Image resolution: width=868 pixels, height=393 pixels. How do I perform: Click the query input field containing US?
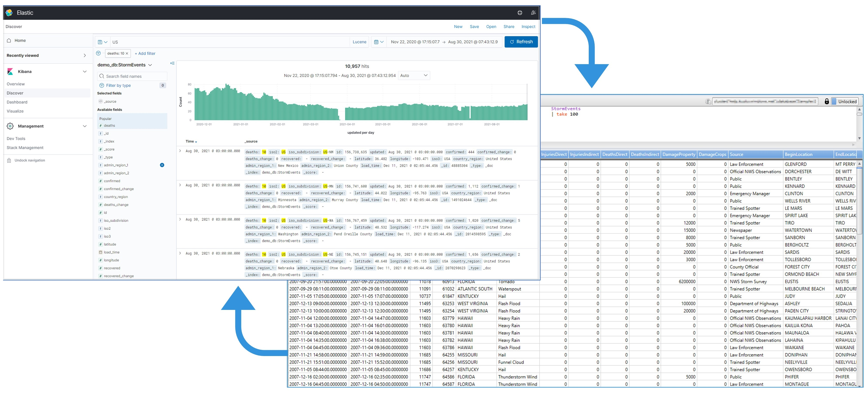coord(202,42)
